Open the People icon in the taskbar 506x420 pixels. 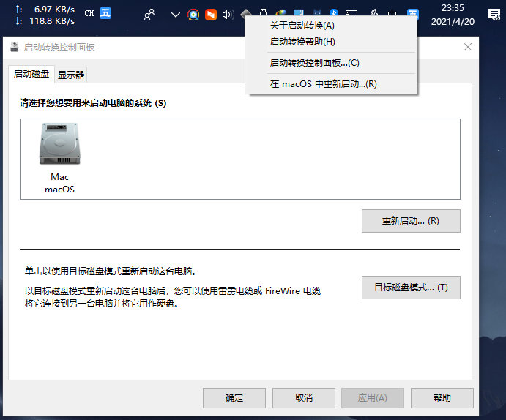[149, 15]
